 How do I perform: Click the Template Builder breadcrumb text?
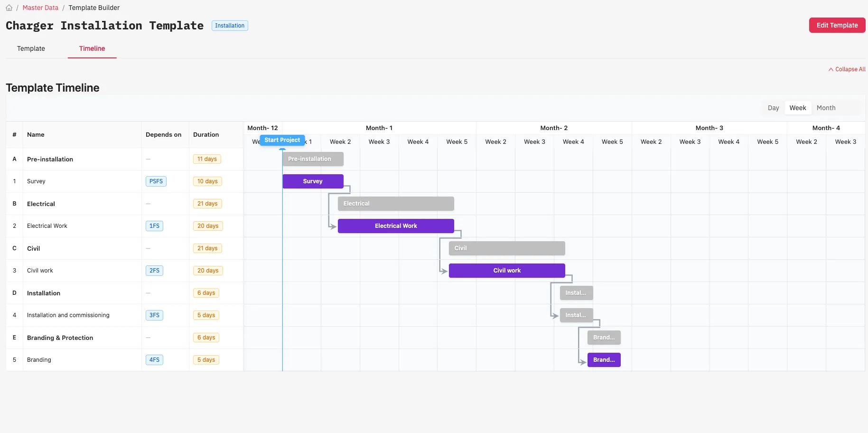tap(94, 8)
